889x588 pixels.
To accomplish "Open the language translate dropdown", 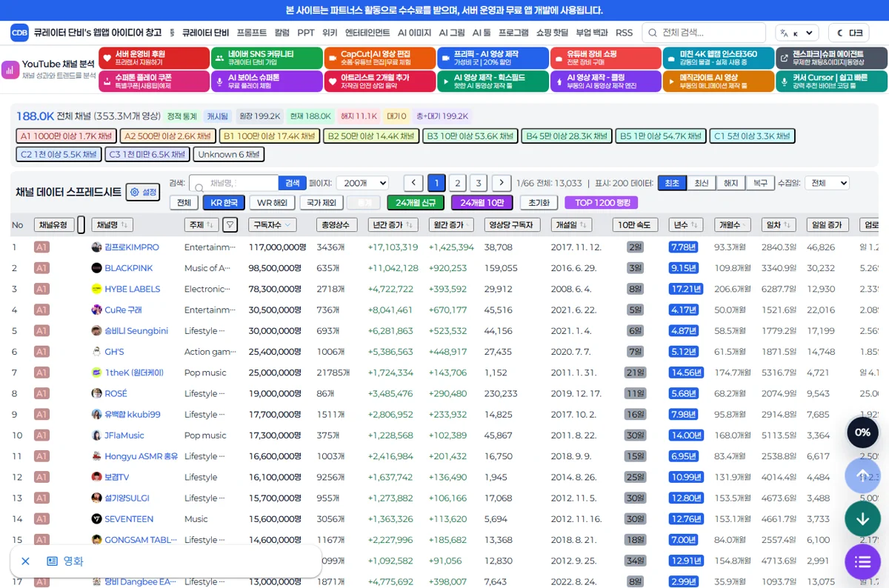I will [796, 33].
